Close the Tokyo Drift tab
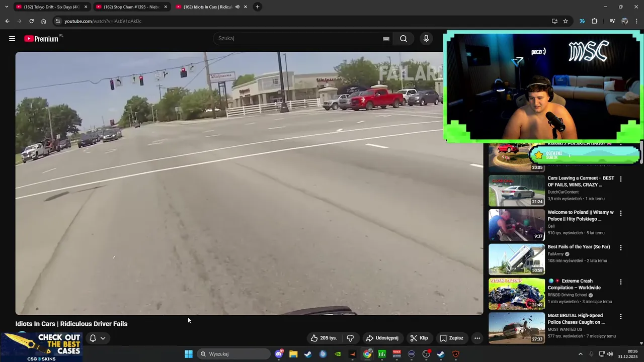The height and width of the screenshot is (362, 644). pyautogui.click(x=86, y=7)
